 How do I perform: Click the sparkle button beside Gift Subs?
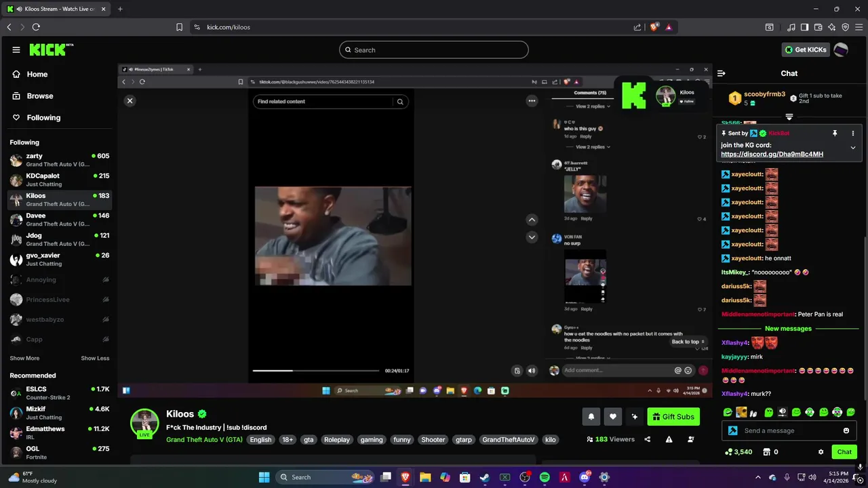click(635, 417)
